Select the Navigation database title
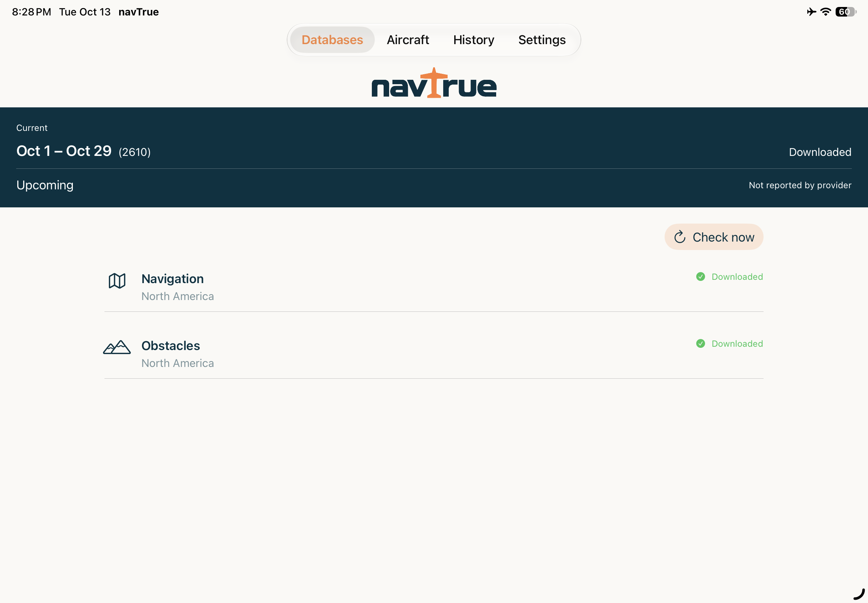This screenshot has height=603, width=868. 172,279
